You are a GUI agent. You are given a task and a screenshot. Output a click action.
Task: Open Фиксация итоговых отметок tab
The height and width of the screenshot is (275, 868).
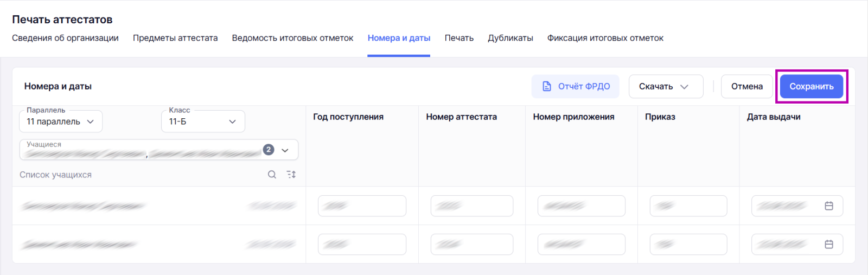[605, 38]
